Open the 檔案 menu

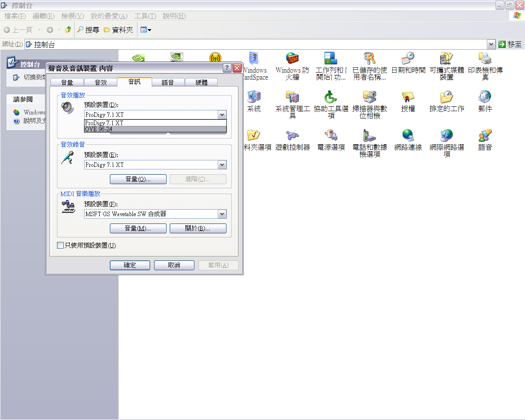click(x=15, y=16)
